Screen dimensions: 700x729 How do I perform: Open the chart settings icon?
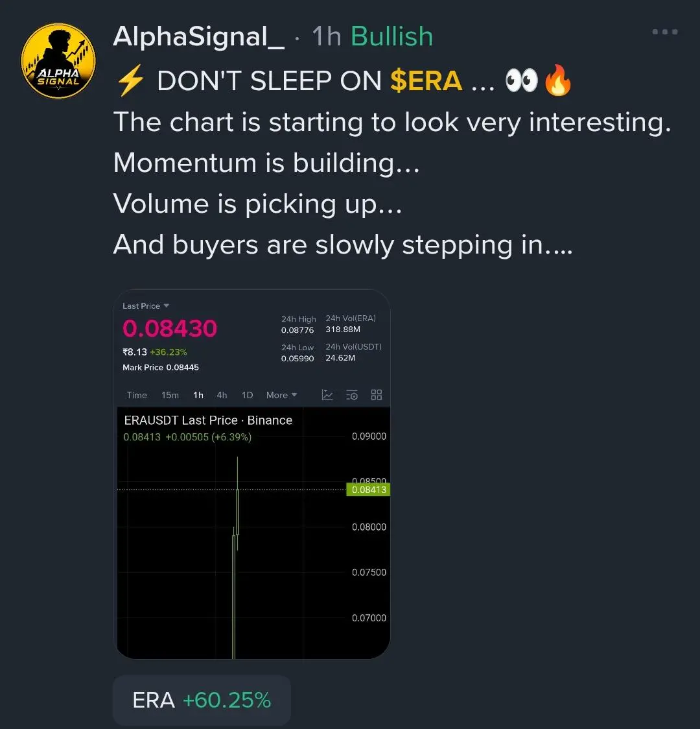(352, 395)
